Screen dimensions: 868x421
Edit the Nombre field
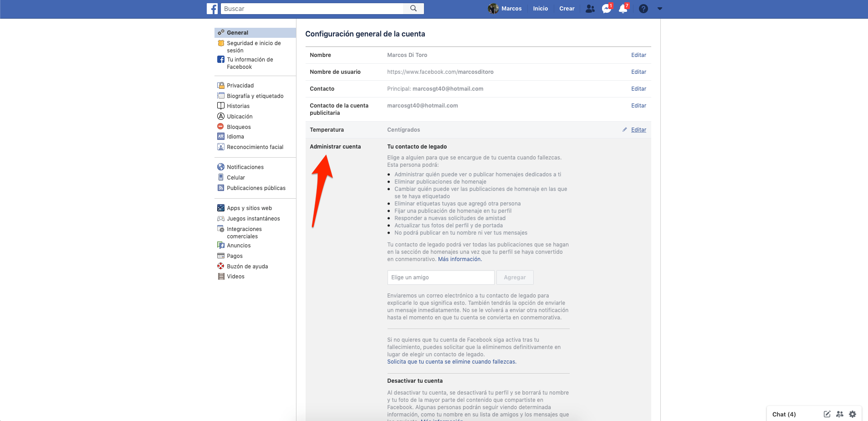638,55
